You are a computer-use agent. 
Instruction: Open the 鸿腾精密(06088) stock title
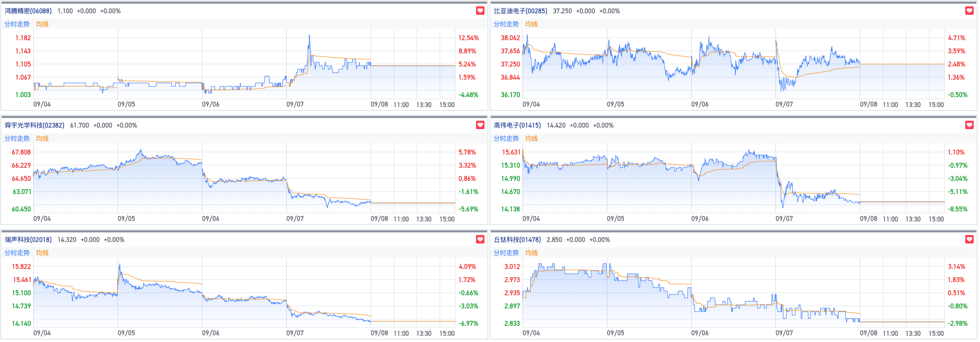coord(28,11)
